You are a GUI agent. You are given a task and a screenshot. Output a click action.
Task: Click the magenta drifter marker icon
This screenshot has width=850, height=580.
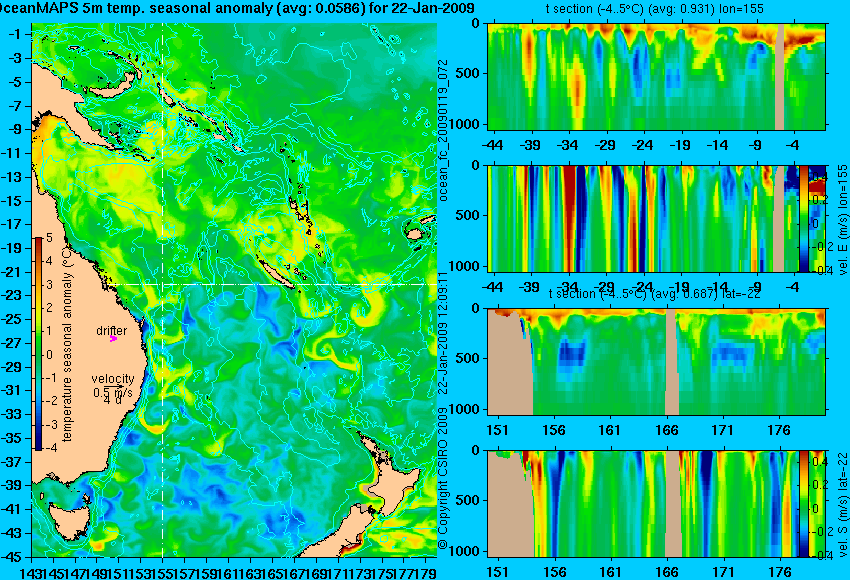coord(113,339)
